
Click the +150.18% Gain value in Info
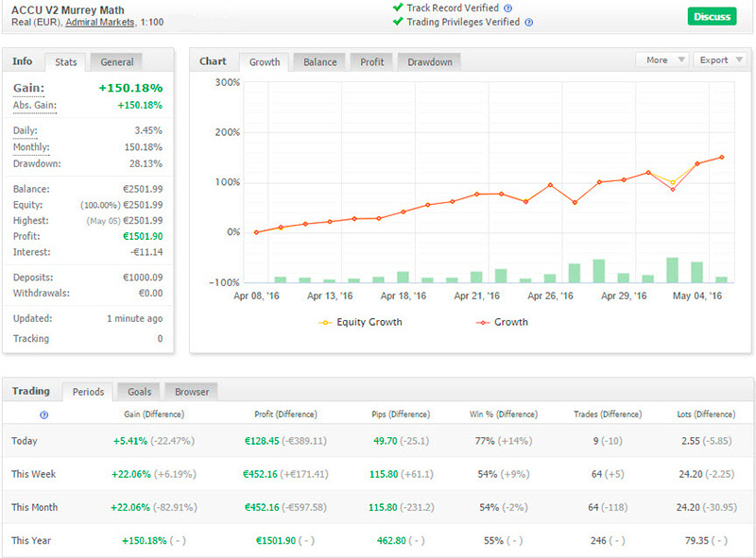[x=130, y=88]
